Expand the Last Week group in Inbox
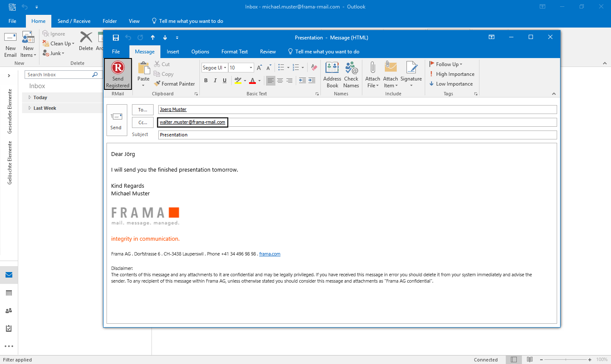Image resolution: width=611 pixels, height=364 pixels. click(x=30, y=108)
